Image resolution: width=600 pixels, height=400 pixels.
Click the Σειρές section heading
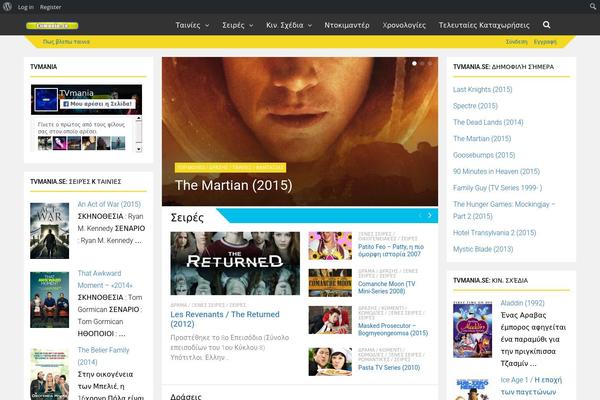point(187,217)
